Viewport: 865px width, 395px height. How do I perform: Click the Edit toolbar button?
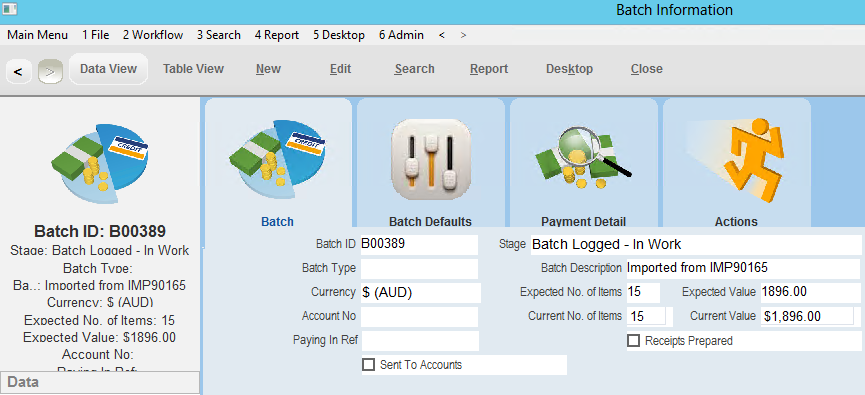coord(340,69)
